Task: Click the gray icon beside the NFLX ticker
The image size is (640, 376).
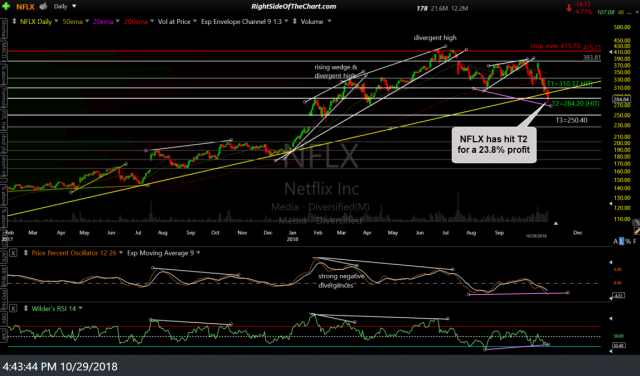Action: coord(43,6)
